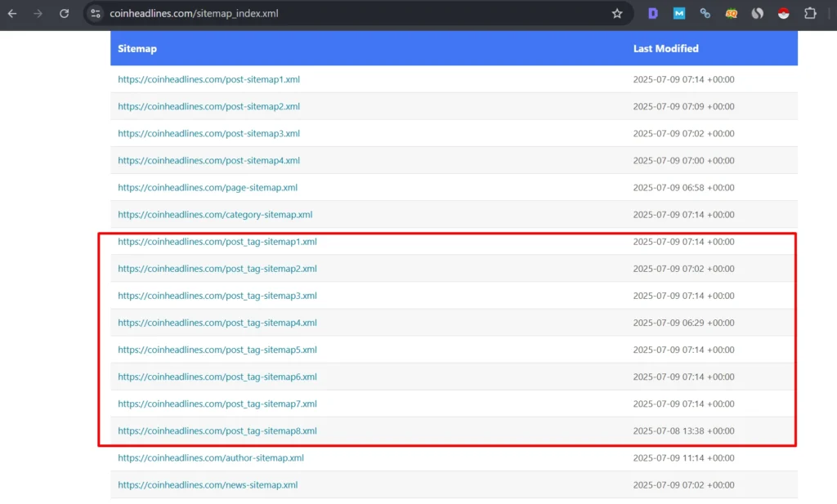Open the author-sitemap.xml link
The height and width of the screenshot is (504, 837).
(211, 457)
